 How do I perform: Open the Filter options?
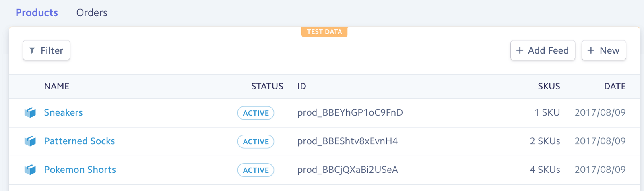(x=46, y=50)
